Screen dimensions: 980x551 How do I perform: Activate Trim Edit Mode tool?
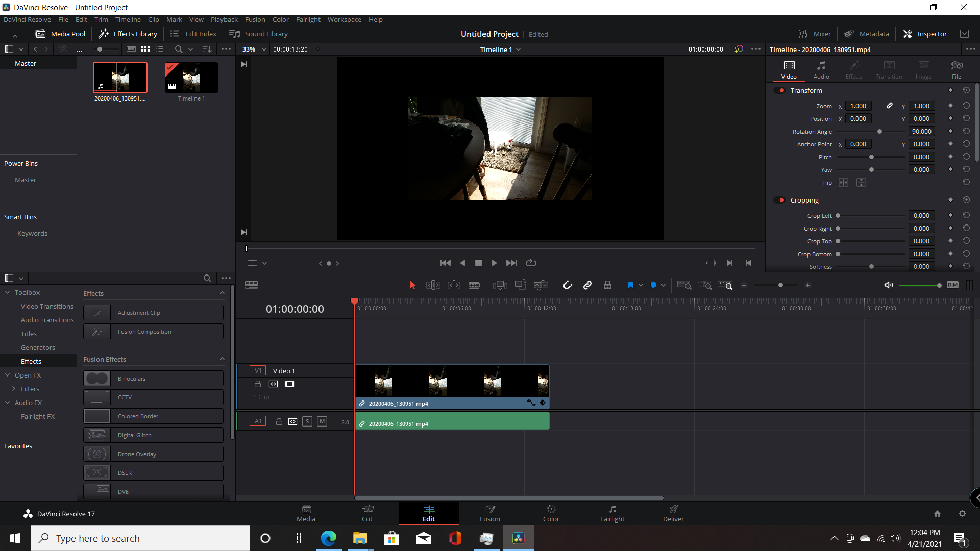(433, 285)
